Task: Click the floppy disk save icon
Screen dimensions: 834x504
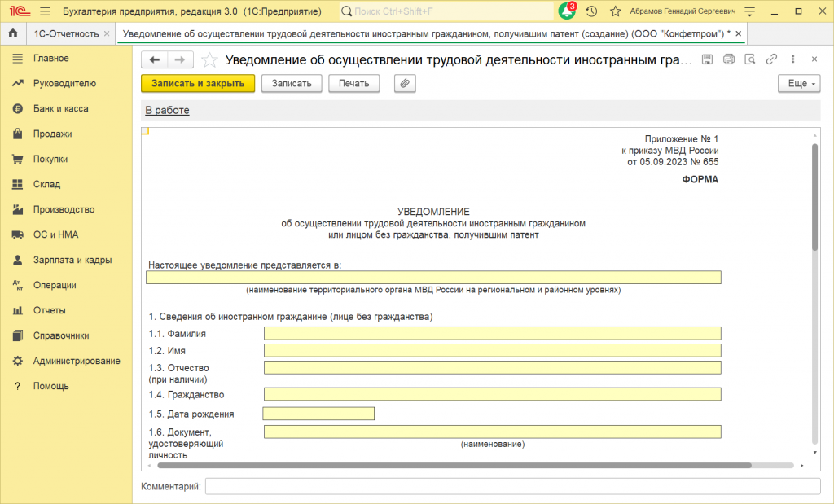Action: [x=707, y=59]
